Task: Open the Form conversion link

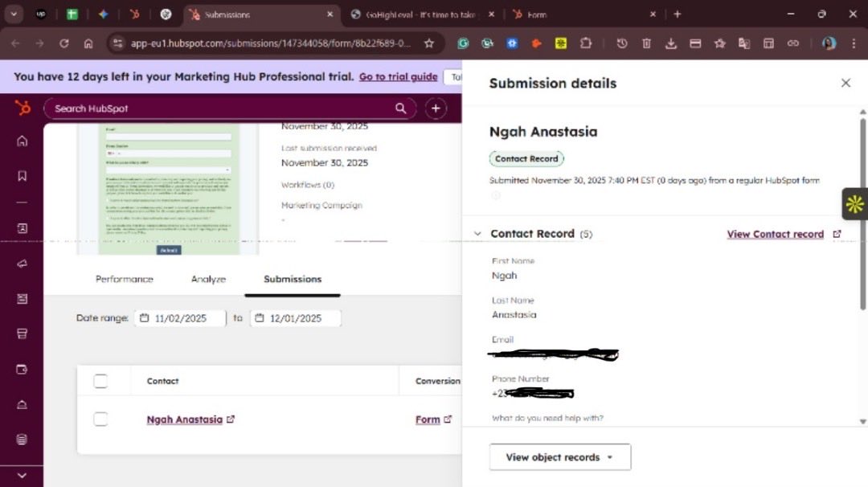Action: [428, 419]
